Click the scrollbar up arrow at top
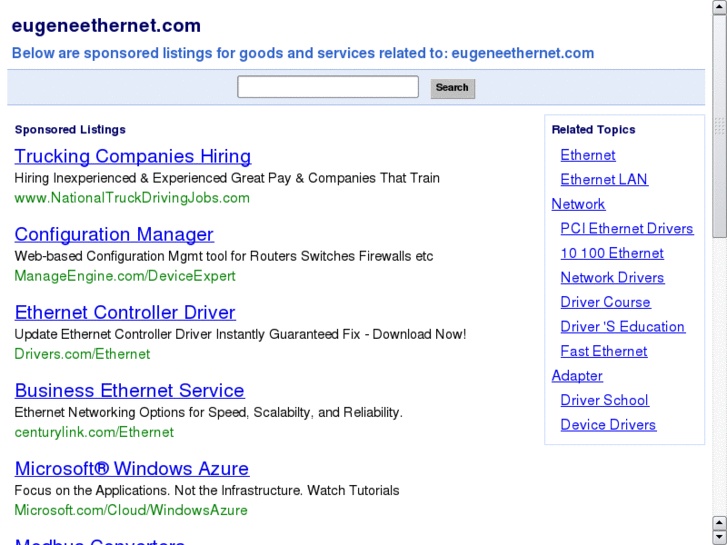The image size is (727, 545). (x=720, y=8)
